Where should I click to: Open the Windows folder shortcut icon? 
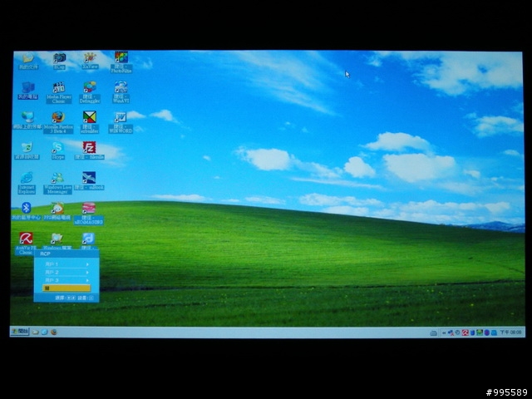(x=57, y=241)
